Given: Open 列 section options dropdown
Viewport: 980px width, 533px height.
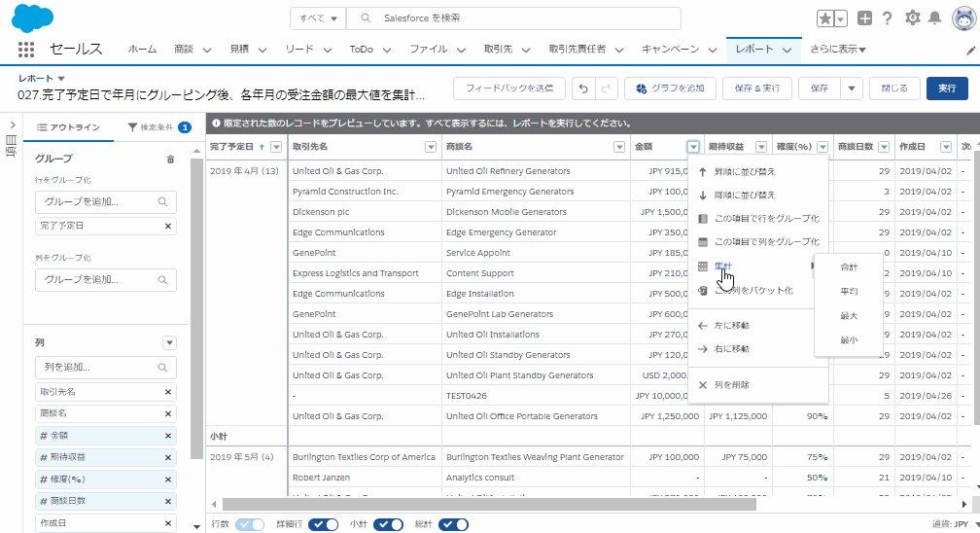Looking at the screenshot, I should (169, 342).
